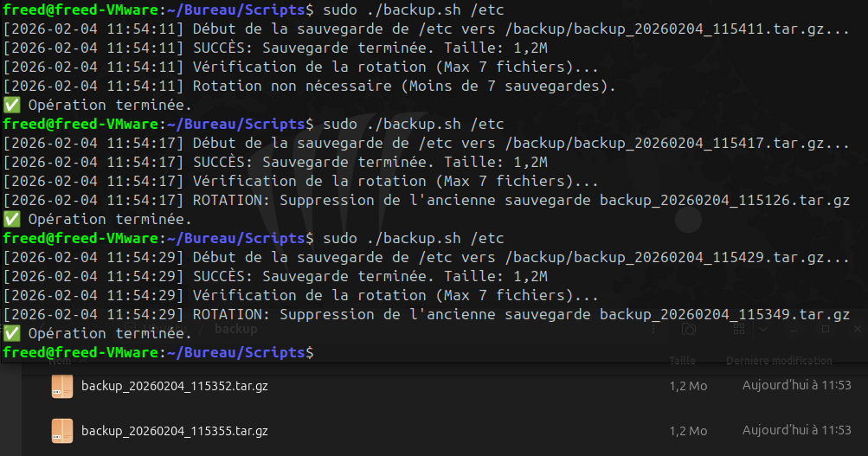
Task: Open the folder search icon in file manager
Action: point(688,330)
